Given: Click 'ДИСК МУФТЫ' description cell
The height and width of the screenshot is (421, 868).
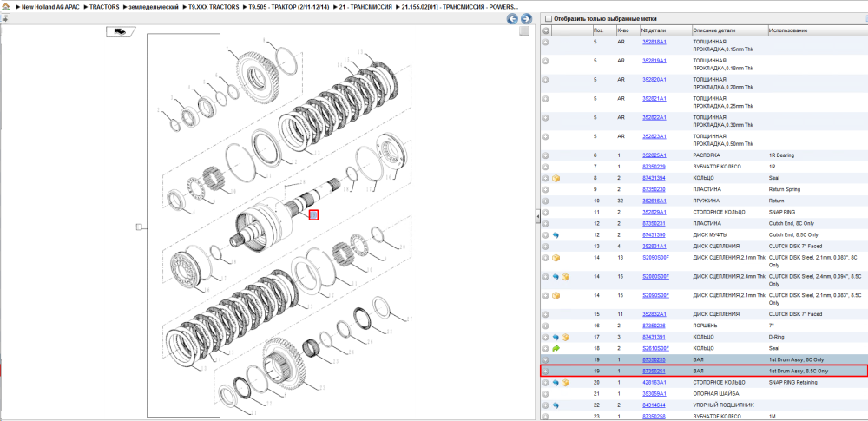Looking at the screenshot, I should [x=709, y=235].
